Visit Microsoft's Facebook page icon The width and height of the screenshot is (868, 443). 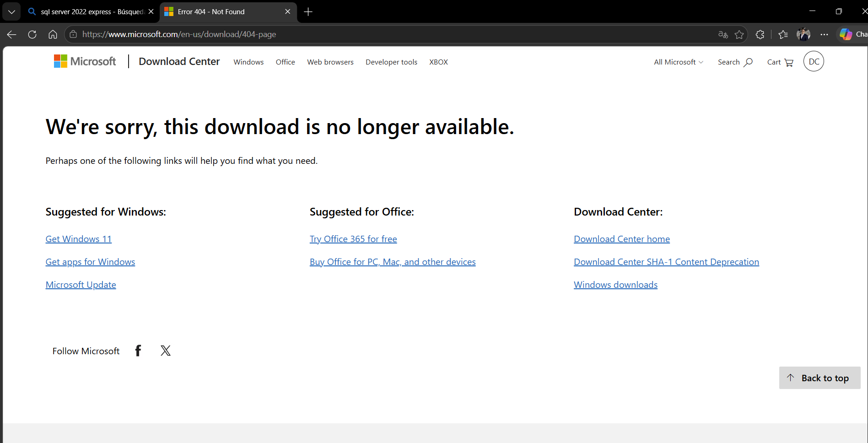tap(138, 351)
